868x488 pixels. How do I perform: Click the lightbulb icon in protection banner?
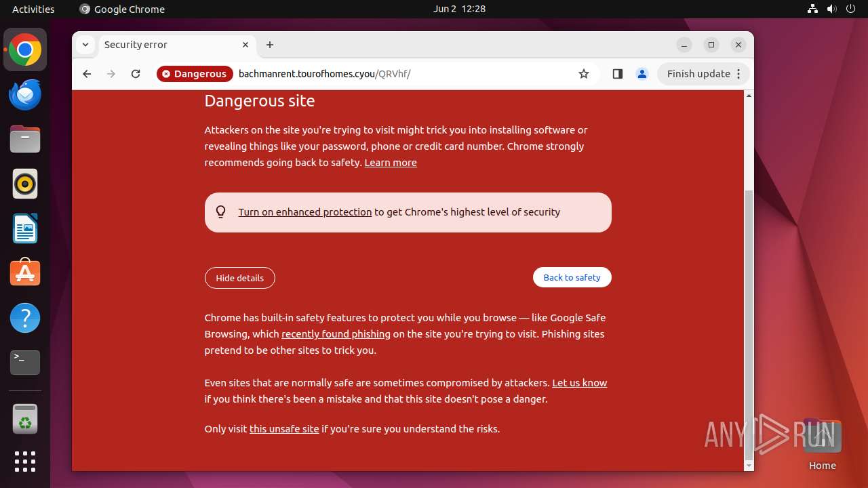pyautogui.click(x=220, y=212)
